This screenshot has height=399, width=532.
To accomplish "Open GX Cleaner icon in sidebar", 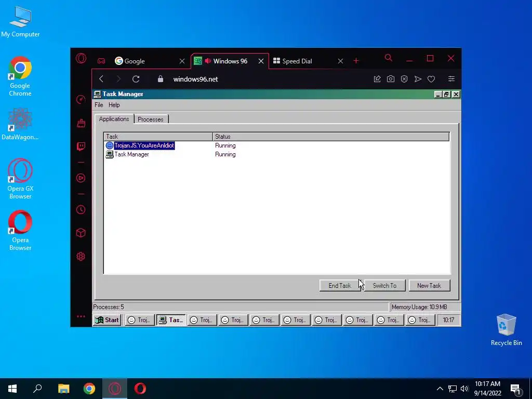I will (81, 123).
